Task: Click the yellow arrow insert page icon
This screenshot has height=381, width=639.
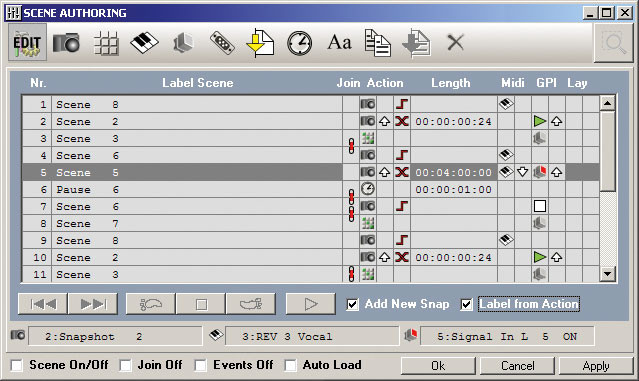Action: (260, 43)
